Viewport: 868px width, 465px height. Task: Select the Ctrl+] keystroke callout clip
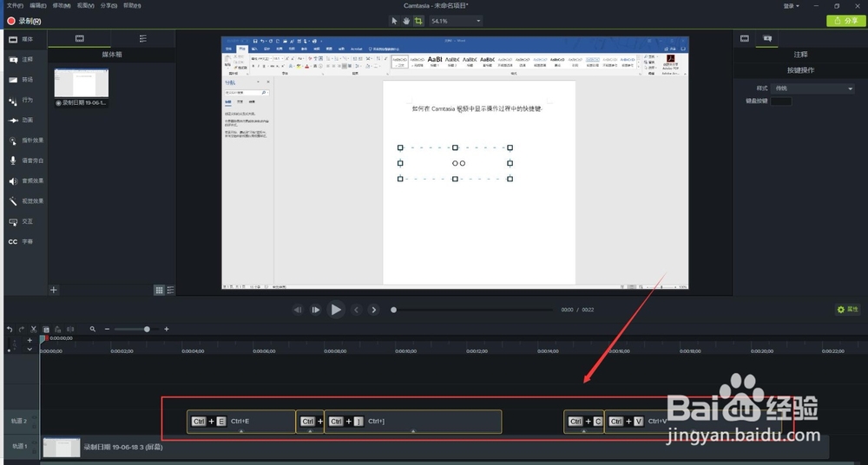413,422
